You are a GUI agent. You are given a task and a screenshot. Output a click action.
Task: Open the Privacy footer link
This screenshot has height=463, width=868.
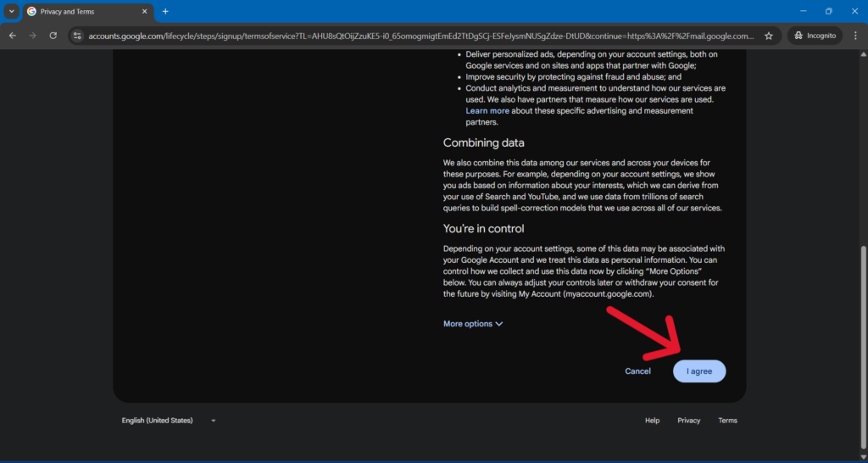688,421
